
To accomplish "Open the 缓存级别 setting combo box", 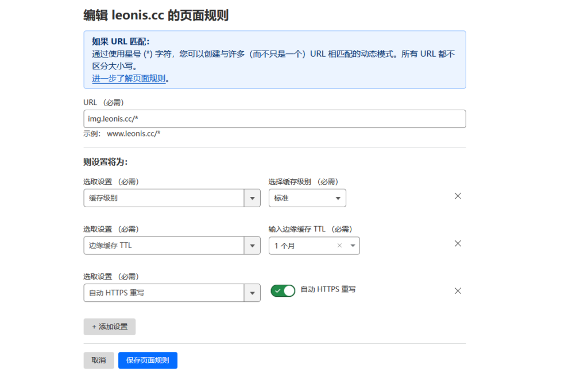I will pos(164,199).
